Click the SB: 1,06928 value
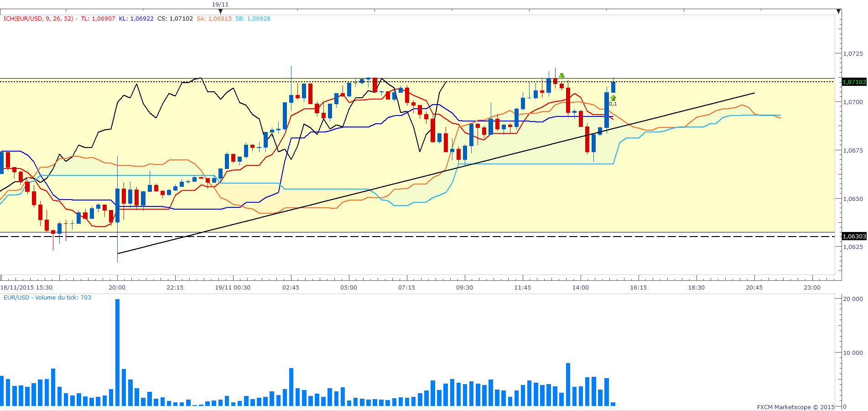Image resolution: width=868 pixels, height=411 pixels. [x=253, y=19]
